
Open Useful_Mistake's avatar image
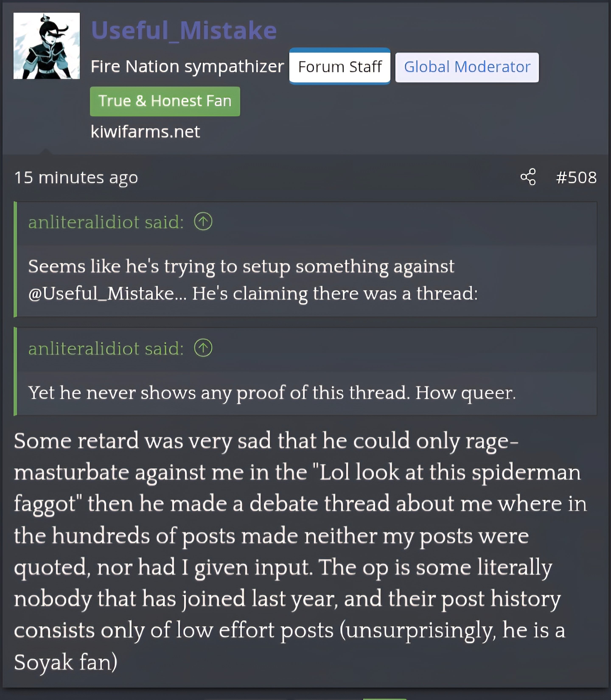click(47, 46)
